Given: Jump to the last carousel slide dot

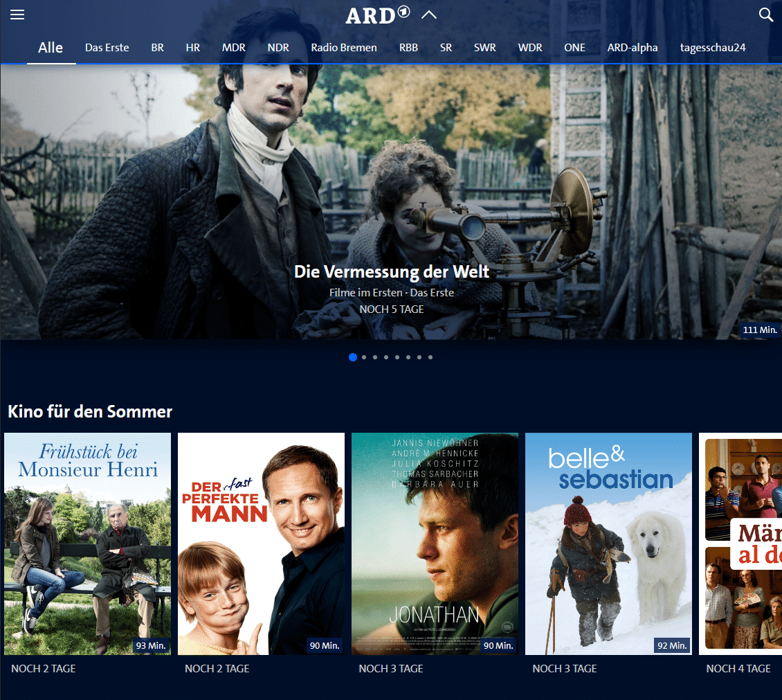Looking at the screenshot, I should (x=430, y=357).
